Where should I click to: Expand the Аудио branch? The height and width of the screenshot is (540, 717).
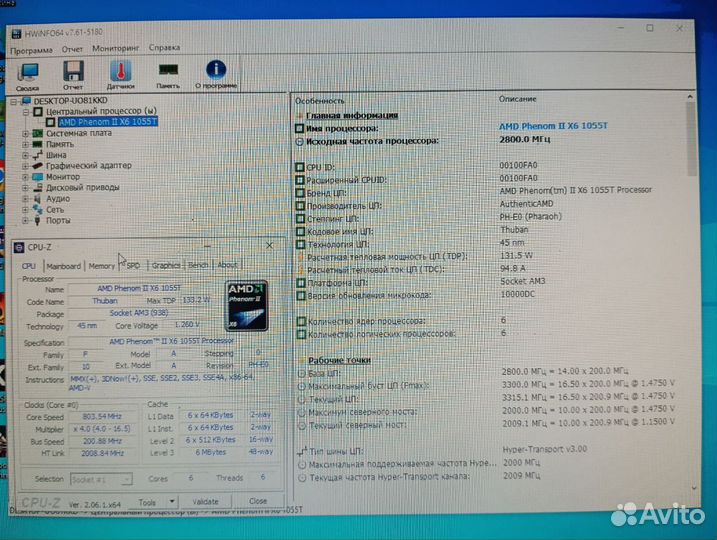(x=26, y=199)
